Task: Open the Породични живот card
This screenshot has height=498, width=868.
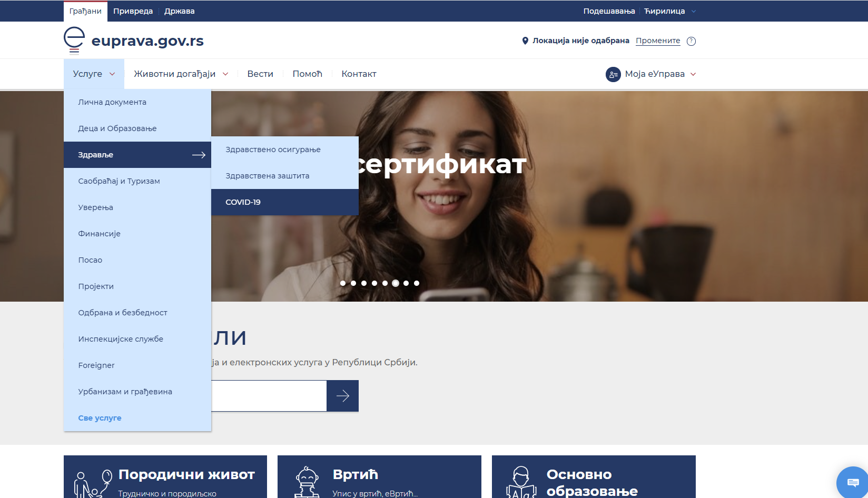Action: coord(165,476)
